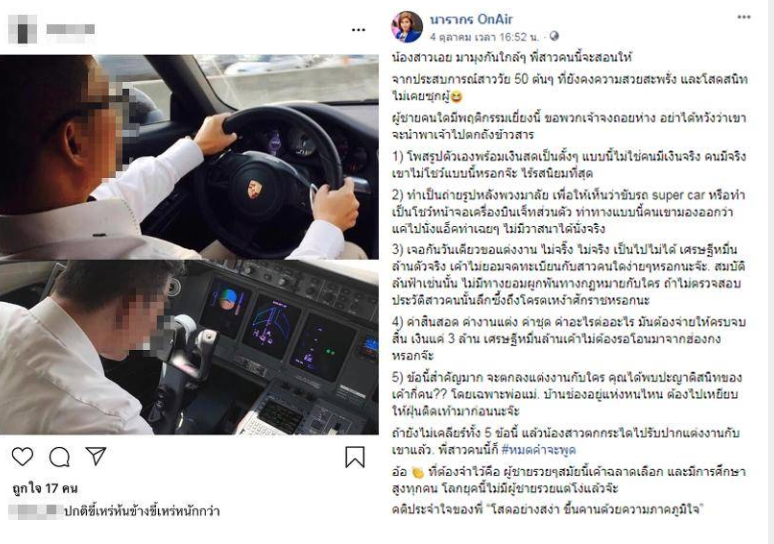
Task: Like the Instagram post with heart icon
Action: click(x=22, y=457)
